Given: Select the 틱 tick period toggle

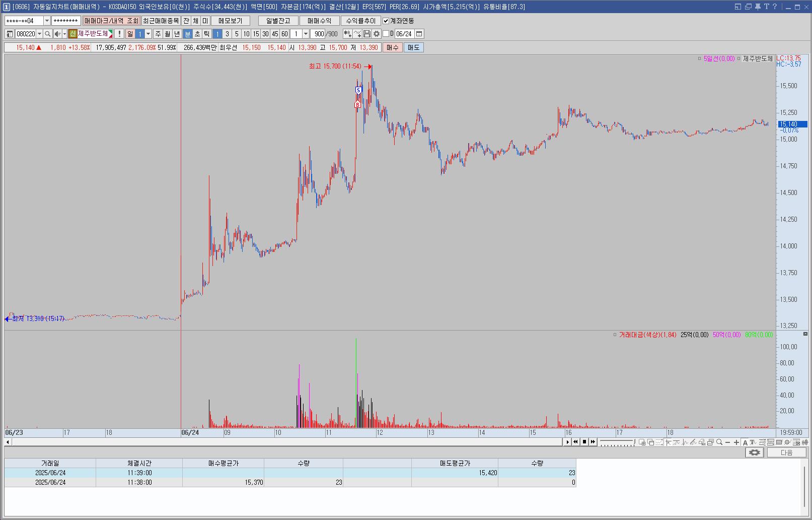Looking at the screenshot, I should (x=207, y=34).
